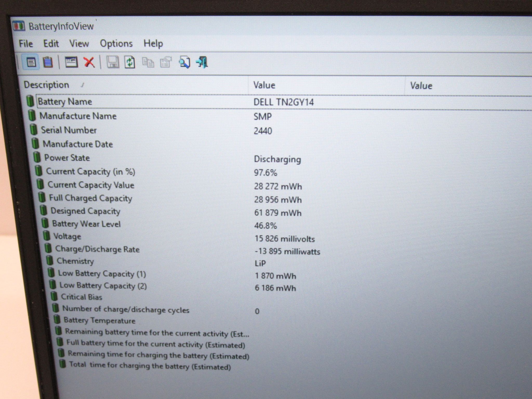Click battery icon beside Power State
Viewport: 532px width, 399px height.
pyautogui.click(x=37, y=157)
